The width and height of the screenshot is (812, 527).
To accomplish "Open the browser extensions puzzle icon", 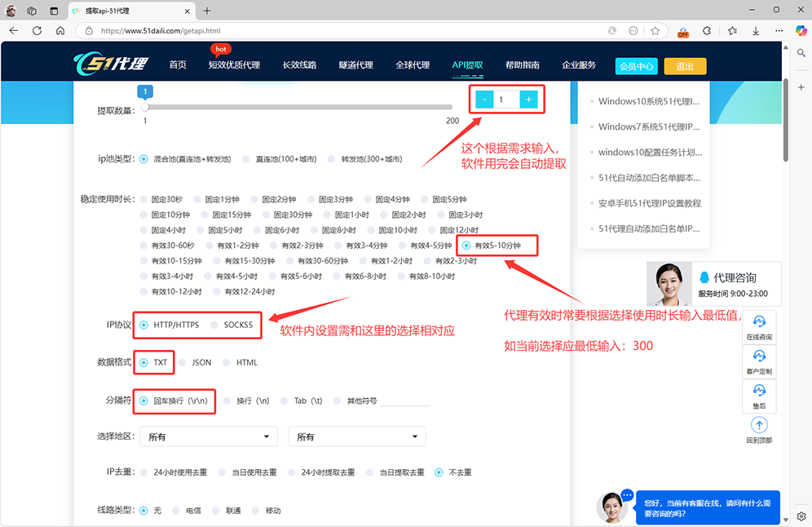I will [707, 30].
